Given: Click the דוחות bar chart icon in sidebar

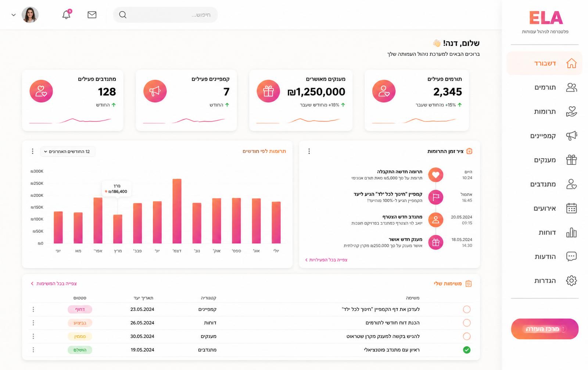Looking at the screenshot, I should point(571,232).
